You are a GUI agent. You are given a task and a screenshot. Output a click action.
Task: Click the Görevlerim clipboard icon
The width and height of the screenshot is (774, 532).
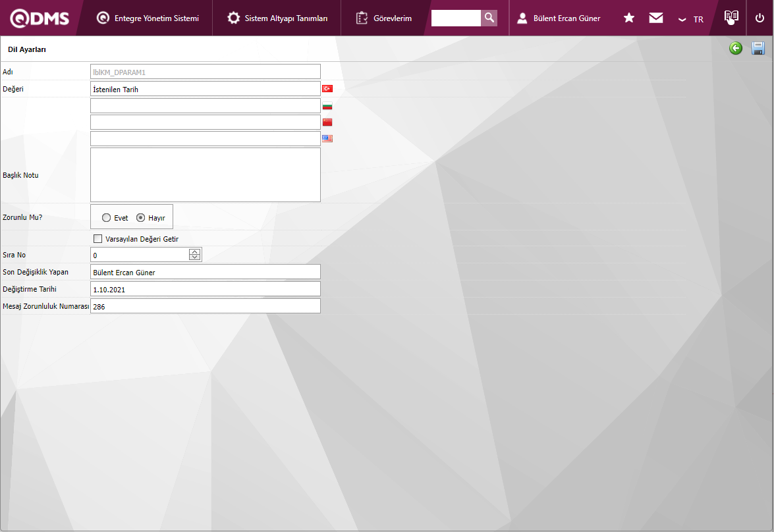pyautogui.click(x=362, y=18)
